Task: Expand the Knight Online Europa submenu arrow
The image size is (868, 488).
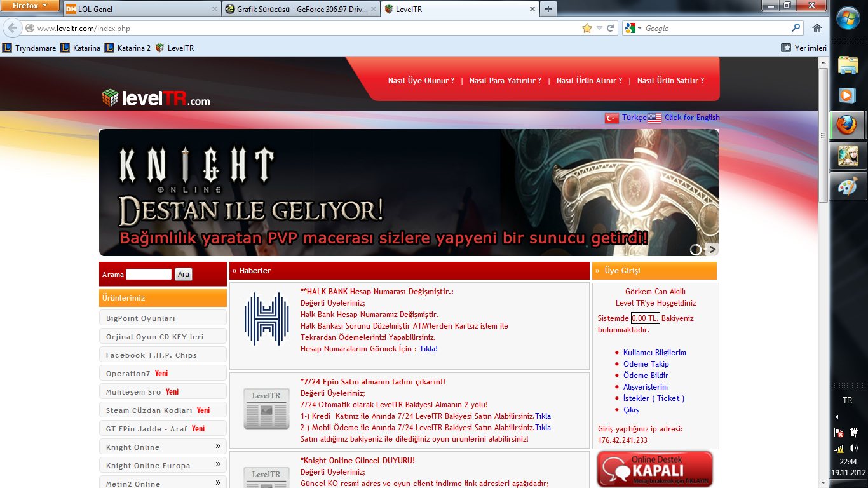Action: coord(218,464)
